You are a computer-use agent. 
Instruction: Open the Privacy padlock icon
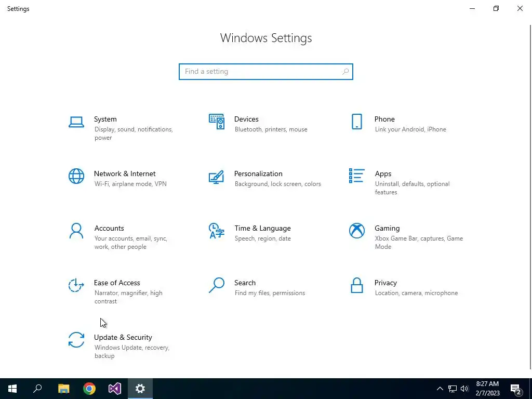356,285
